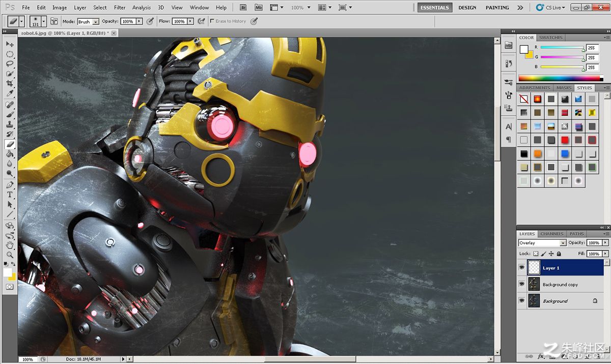Enable tablet pressure for opacity

point(150,21)
